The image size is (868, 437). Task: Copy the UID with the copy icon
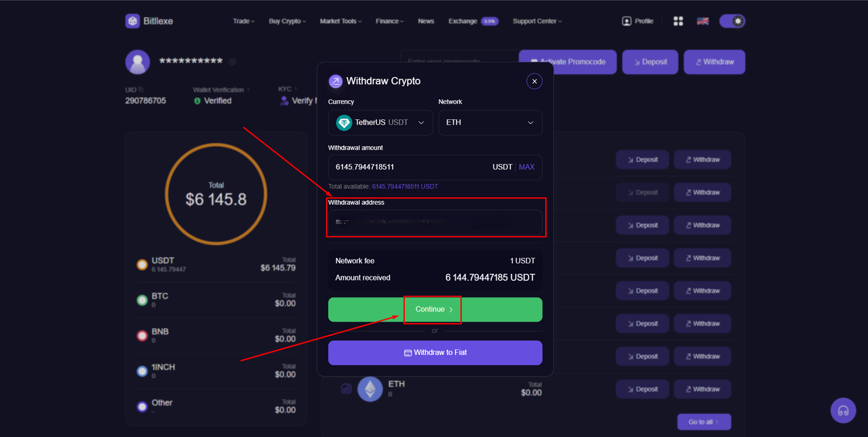click(x=141, y=89)
